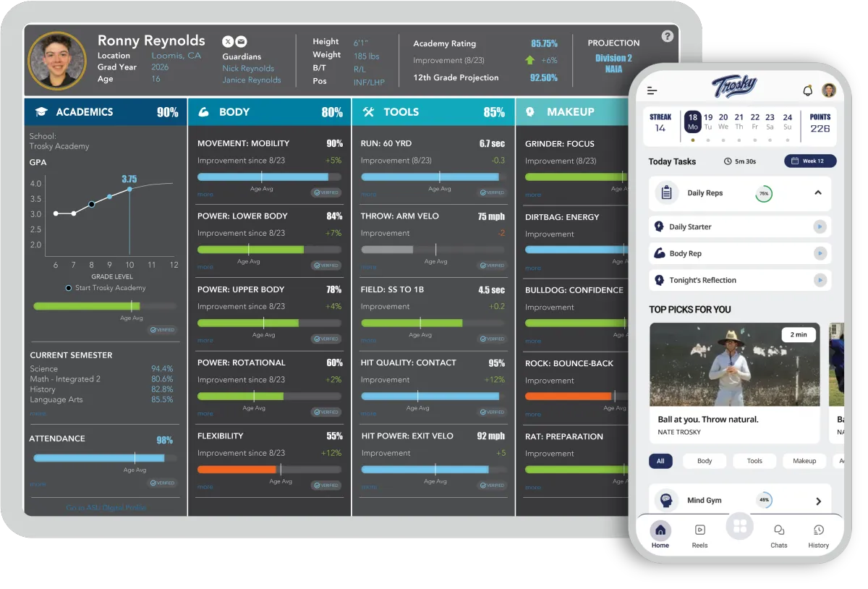The height and width of the screenshot is (589, 868).
Task: Click the "92.50%" 12th Grade Projection value
Action: [x=544, y=78]
